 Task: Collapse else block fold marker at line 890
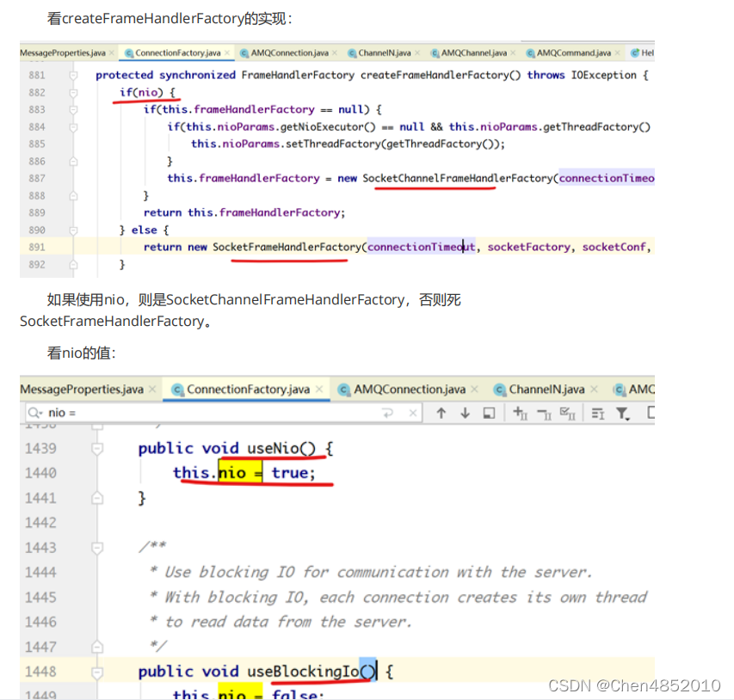73,230
